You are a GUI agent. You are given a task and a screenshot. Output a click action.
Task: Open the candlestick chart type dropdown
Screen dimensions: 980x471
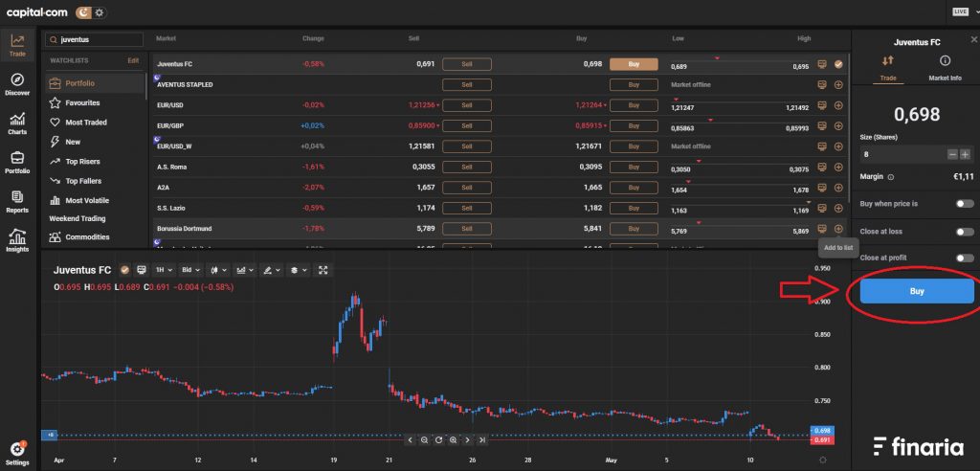[219, 270]
